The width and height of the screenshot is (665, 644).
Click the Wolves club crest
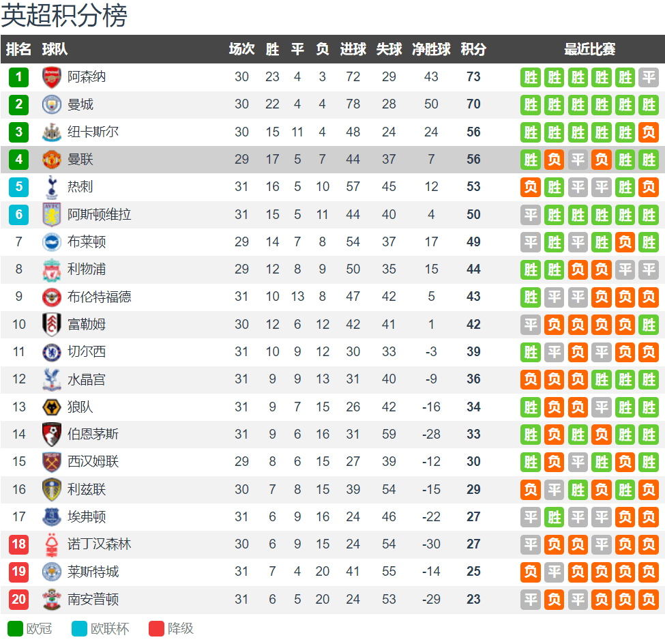52,407
